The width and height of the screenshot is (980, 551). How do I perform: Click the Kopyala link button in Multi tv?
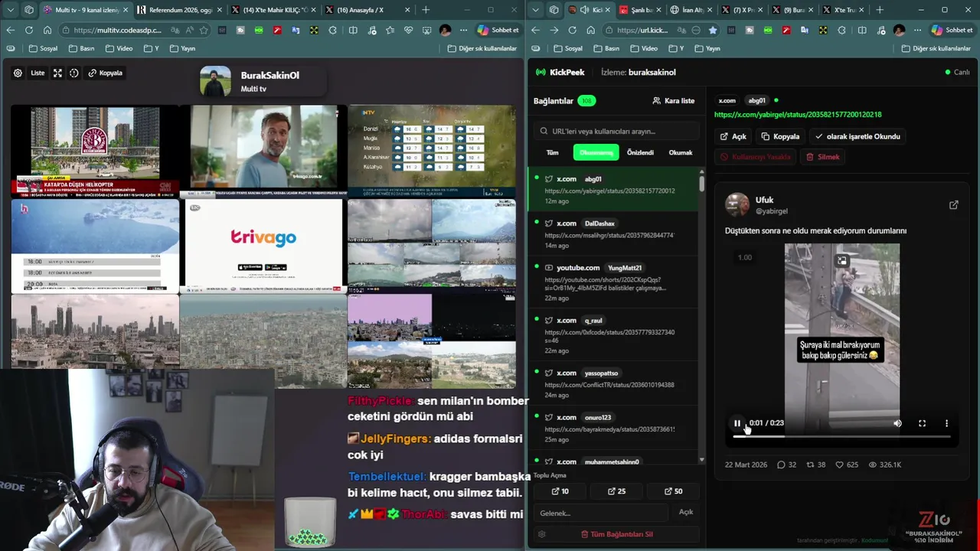point(105,73)
